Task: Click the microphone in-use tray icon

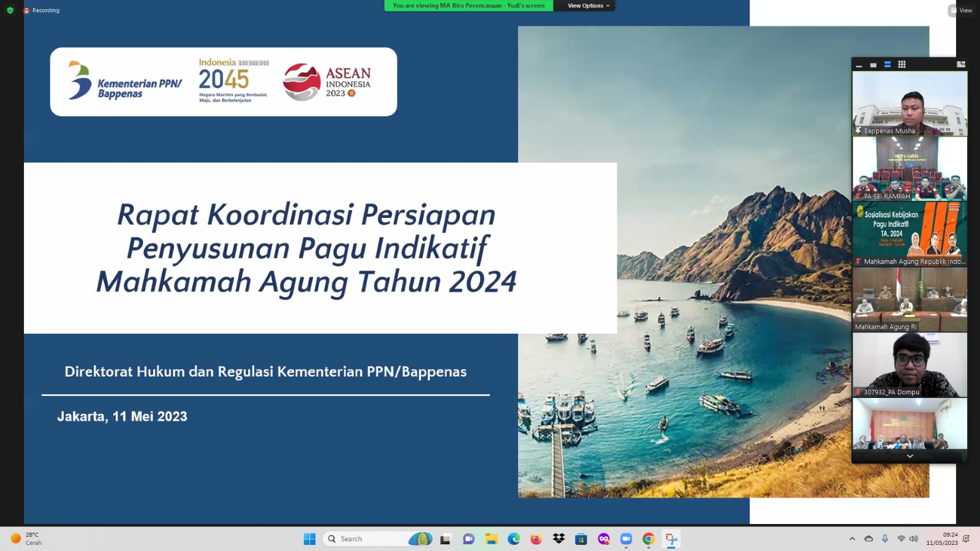Action: [x=884, y=539]
